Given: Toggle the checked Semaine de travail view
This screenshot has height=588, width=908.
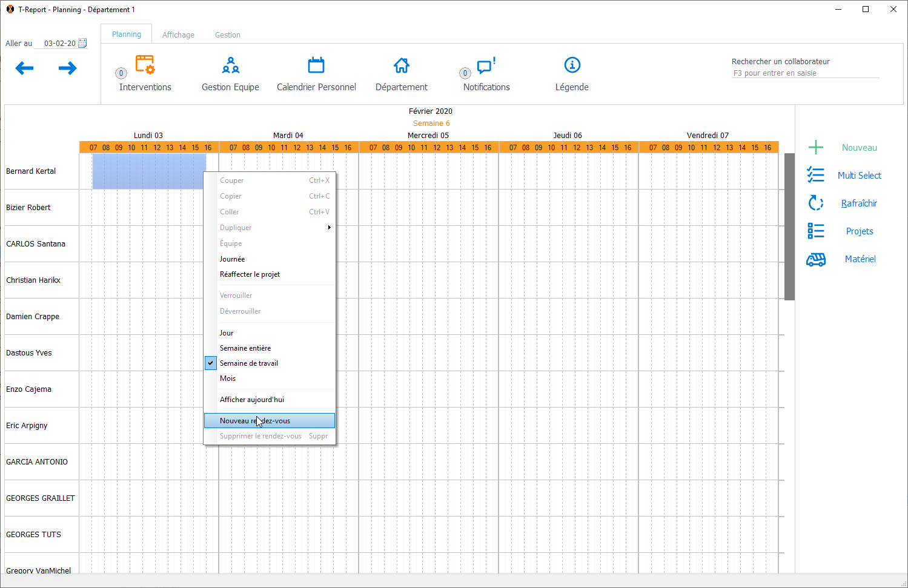Looking at the screenshot, I should coord(248,363).
